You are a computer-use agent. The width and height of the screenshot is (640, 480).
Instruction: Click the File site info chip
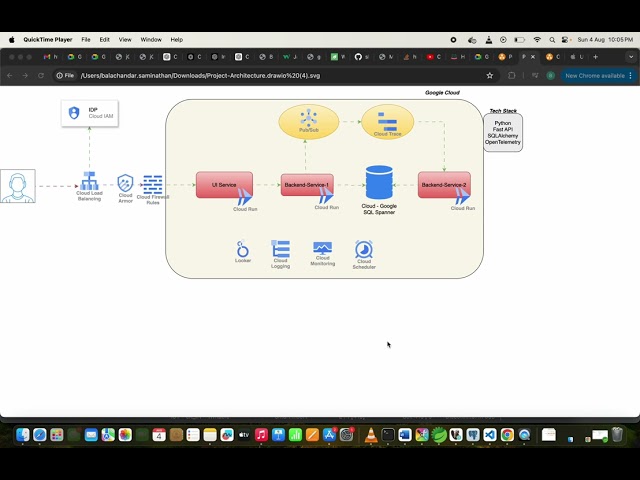pyautogui.click(x=65, y=76)
